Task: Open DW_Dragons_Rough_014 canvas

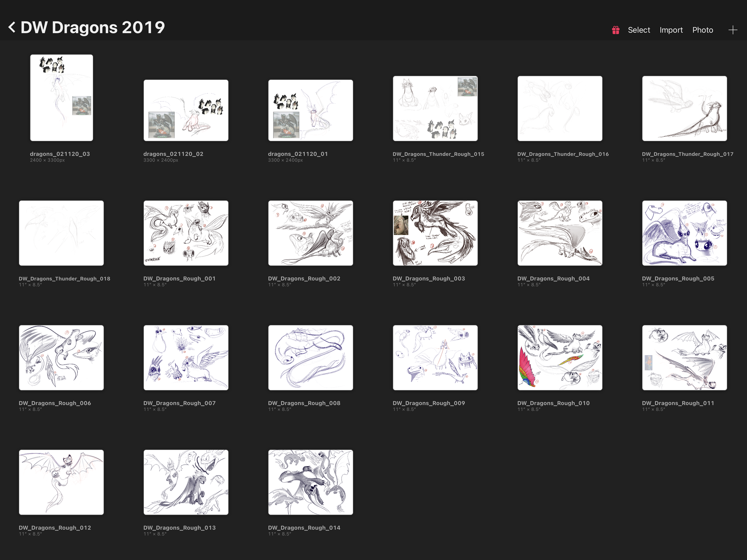Action: click(310, 482)
